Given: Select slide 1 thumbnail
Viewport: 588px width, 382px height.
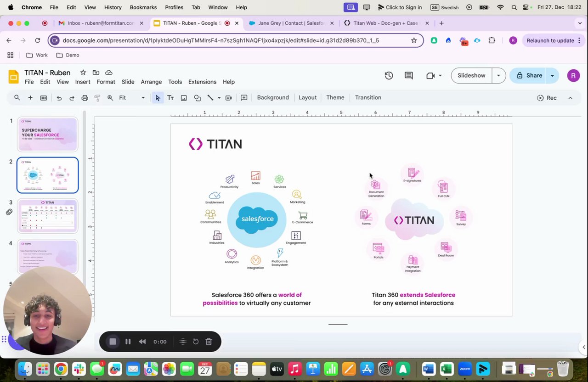Looking at the screenshot, I should tap(48, 134).
